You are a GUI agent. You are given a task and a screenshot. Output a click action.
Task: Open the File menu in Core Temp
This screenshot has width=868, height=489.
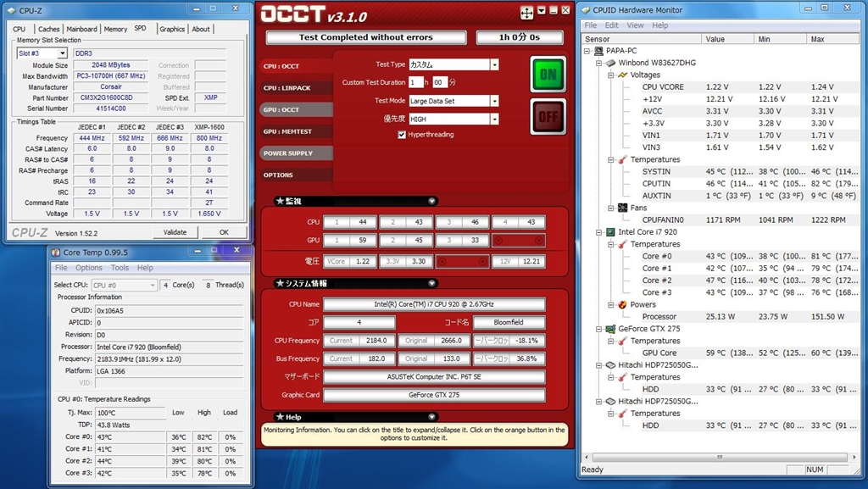(61, 268)
